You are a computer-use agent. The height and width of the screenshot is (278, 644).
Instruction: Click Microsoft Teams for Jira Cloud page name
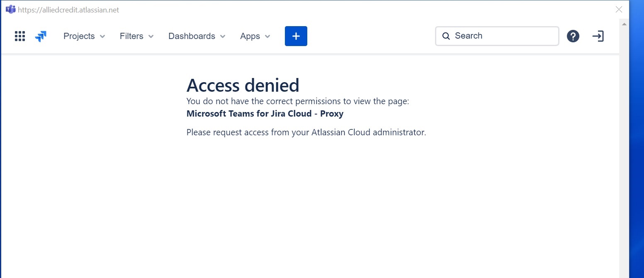click(x=265, y=113)
